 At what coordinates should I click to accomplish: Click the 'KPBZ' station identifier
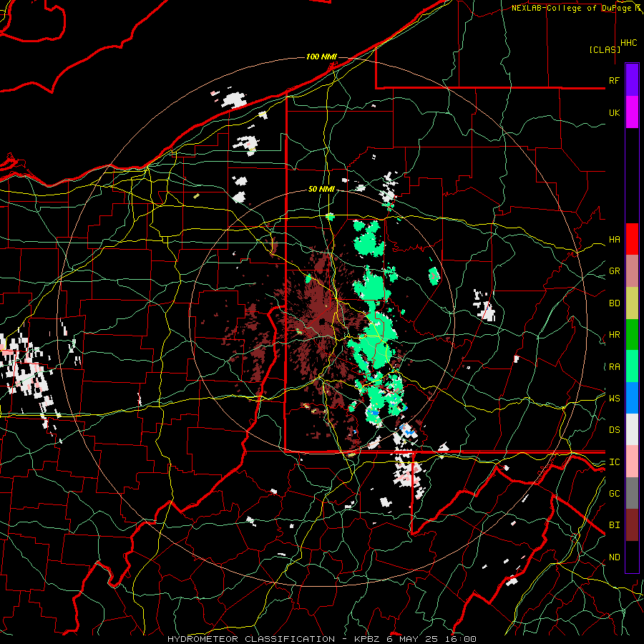coord(368,639)
